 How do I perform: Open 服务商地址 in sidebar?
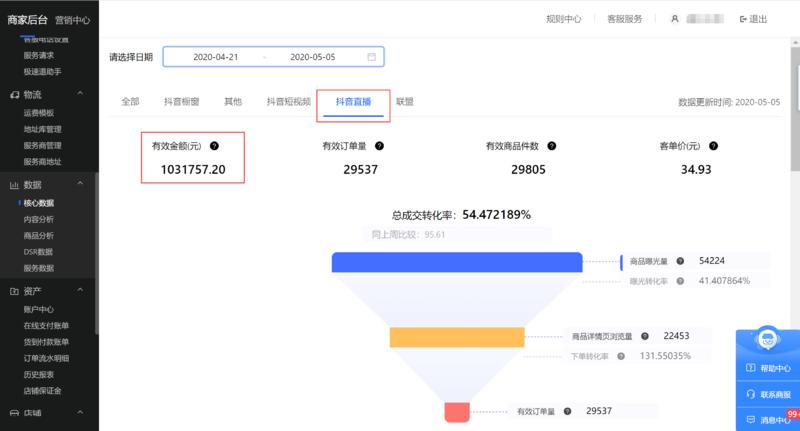point(42,162)
